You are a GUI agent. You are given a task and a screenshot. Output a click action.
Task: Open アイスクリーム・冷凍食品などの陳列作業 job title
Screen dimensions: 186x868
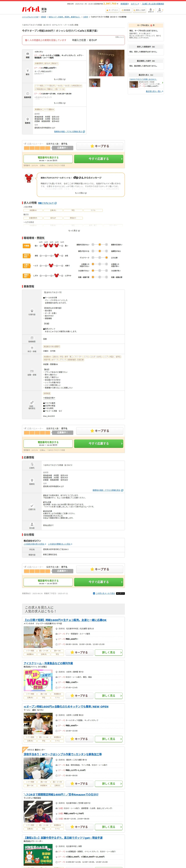point(48,663)
